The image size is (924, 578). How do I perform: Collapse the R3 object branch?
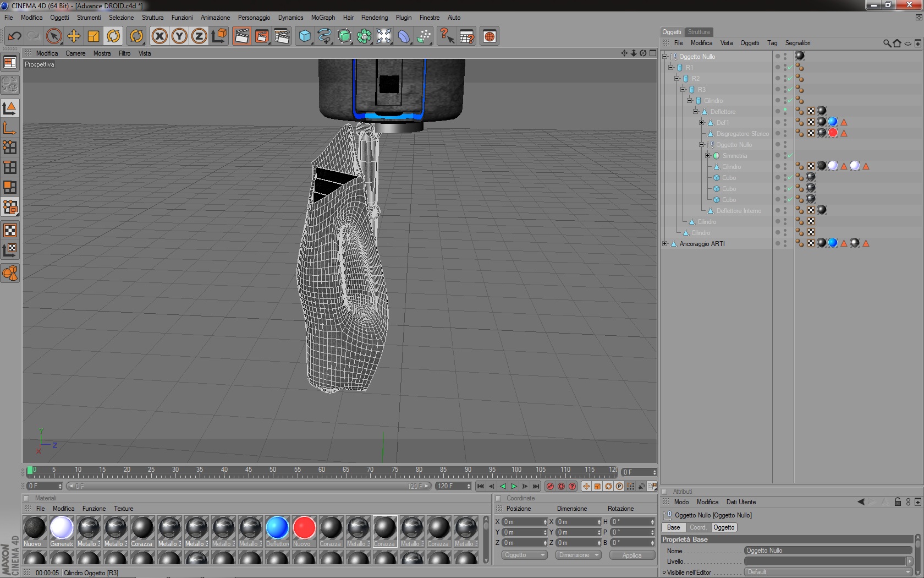[x=683, y=90]
